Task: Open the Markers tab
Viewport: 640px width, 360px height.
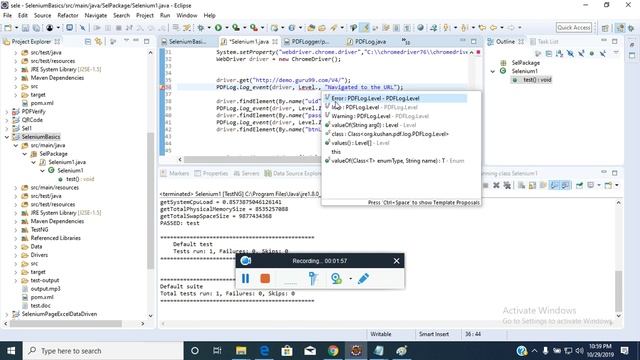Action: coord(175,173)
